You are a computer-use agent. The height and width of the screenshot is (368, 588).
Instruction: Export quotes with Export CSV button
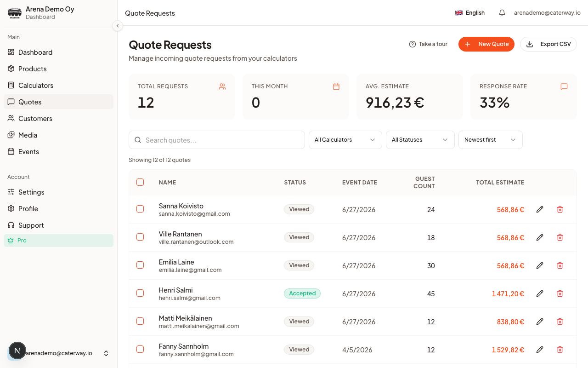[x=548, y=44]
